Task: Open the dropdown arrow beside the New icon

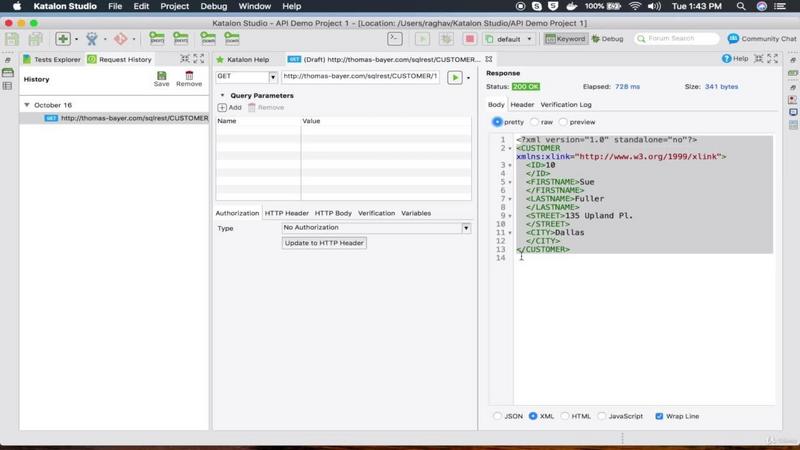Action: pos(77,39)
